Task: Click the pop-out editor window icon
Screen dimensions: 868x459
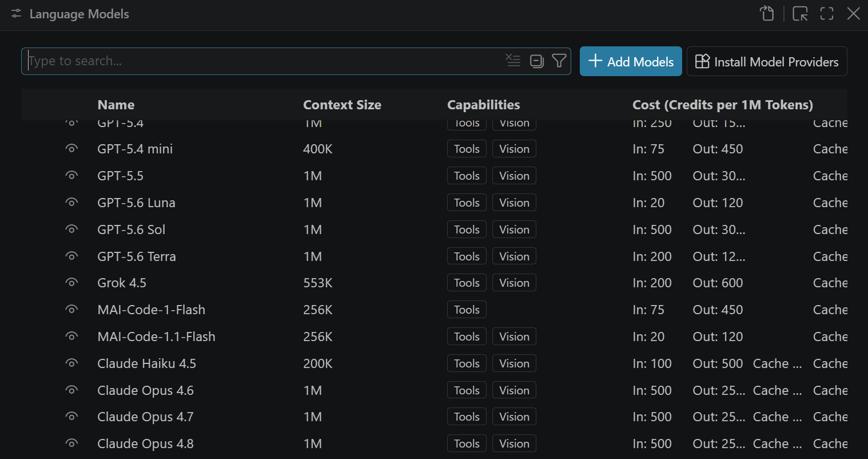Action: coord(800,14)
